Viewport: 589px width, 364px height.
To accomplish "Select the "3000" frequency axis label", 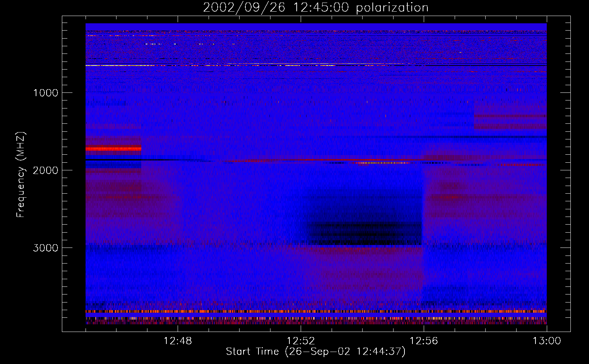I will click(x=46, y=248).
